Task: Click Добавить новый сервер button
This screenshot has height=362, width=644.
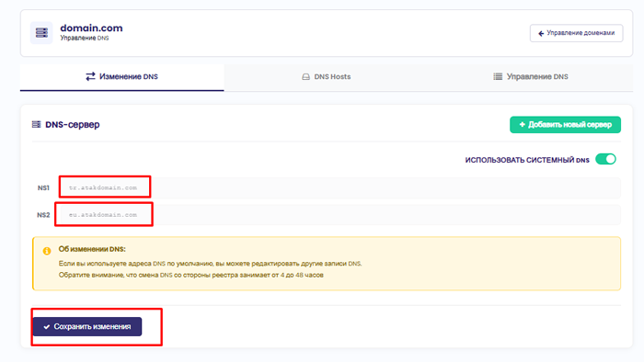Action: 565,125
